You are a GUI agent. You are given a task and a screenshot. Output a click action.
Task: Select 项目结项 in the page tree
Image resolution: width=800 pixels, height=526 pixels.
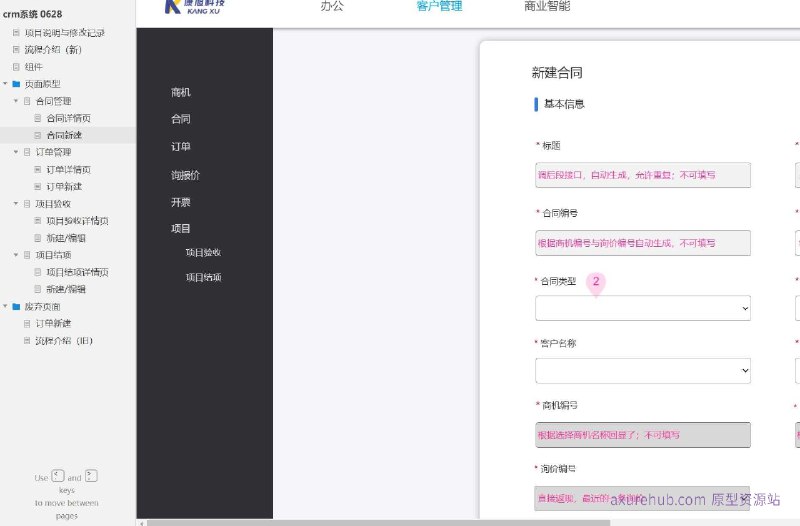(x=54, y=255)
